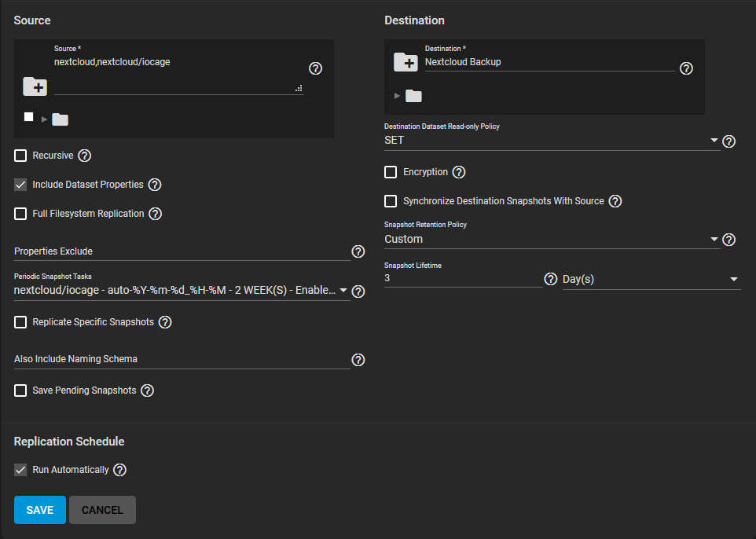Viewport: 756px width, 539px height.
Task: Uncheck Include Dataset Properties
Action: click(x=20, y=185)
